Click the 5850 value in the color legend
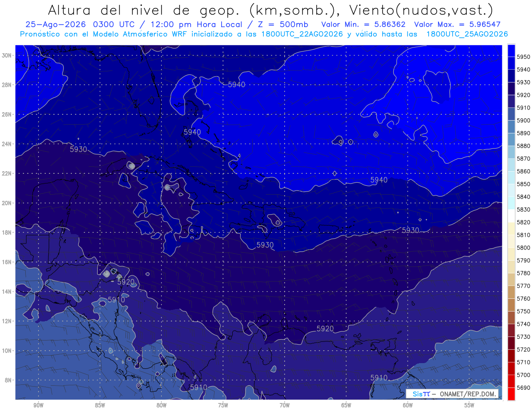532x411 pixels. (x=524, y=184)
